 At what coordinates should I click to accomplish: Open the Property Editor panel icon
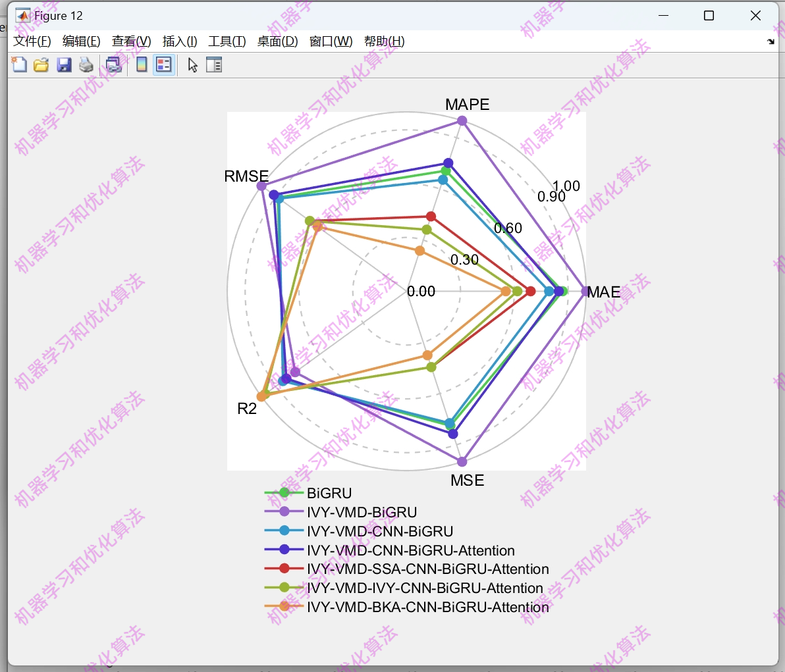[x=214, y=65]
